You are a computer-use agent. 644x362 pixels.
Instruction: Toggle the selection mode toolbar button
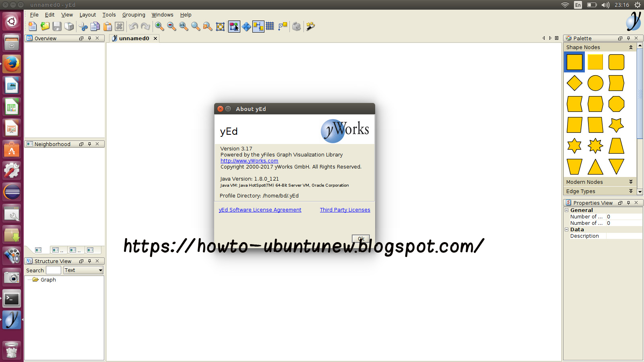[234, 27]
